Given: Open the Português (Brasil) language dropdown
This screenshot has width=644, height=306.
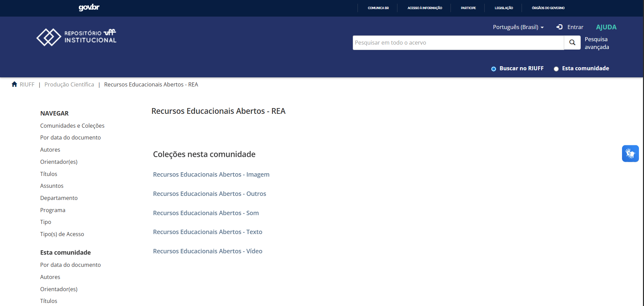Looking at the screenshot, I should coord(518,27).
